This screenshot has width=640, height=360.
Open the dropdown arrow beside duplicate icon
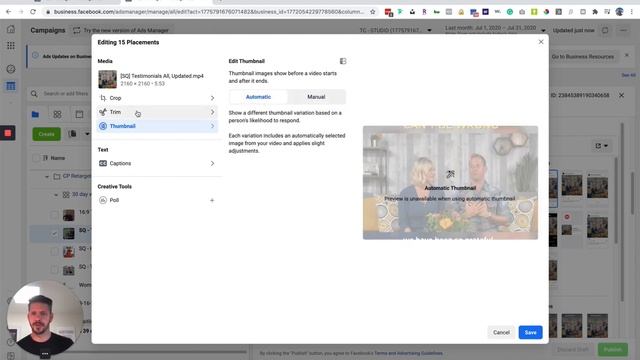pos(87,134)
